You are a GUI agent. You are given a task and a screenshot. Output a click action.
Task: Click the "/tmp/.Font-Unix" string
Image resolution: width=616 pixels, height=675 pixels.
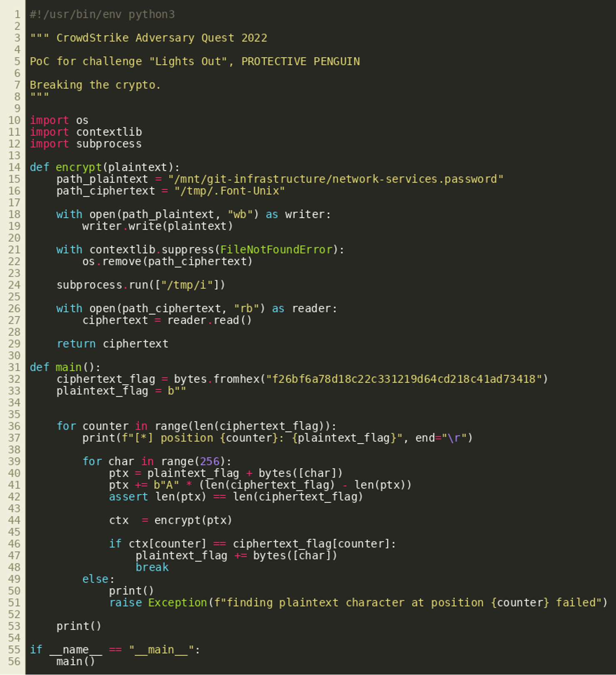pos(230,191)
